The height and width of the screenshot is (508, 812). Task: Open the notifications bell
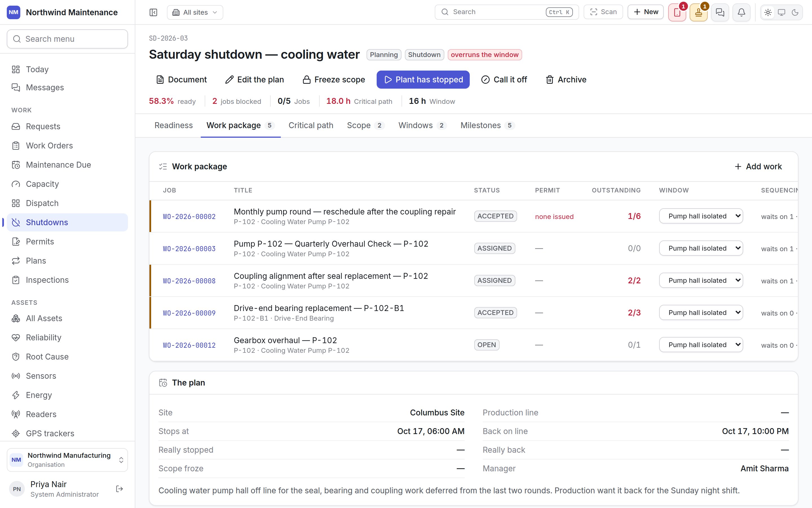[x=742, y=12]
